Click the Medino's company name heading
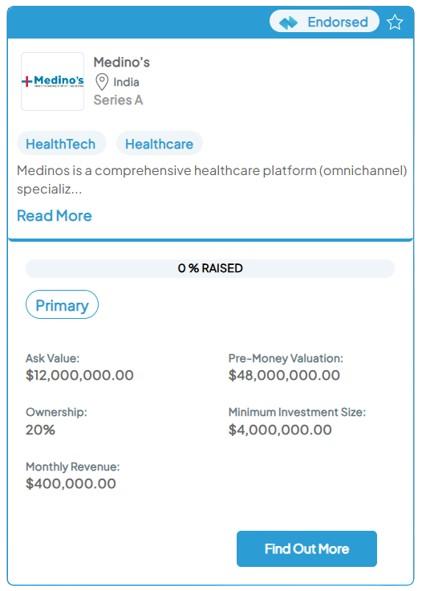422x591 pixels. click(x=122, y=62)
